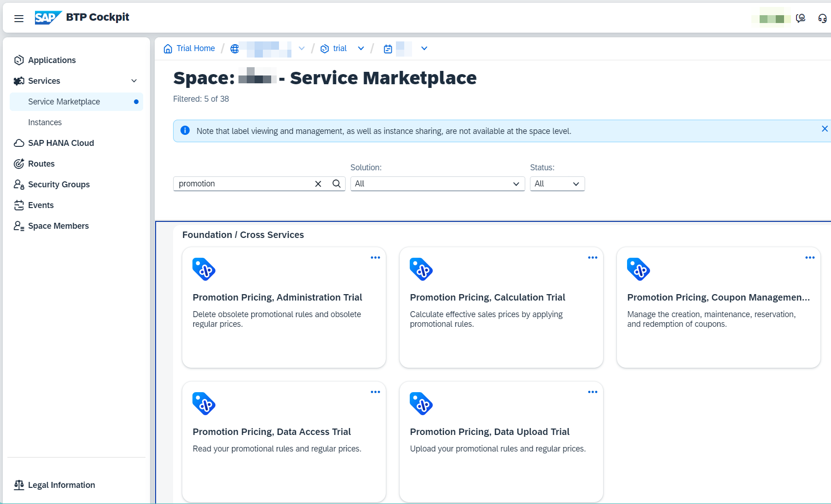Close the information note banner
This screenshot has width=831, height=504.
point(825,129)
